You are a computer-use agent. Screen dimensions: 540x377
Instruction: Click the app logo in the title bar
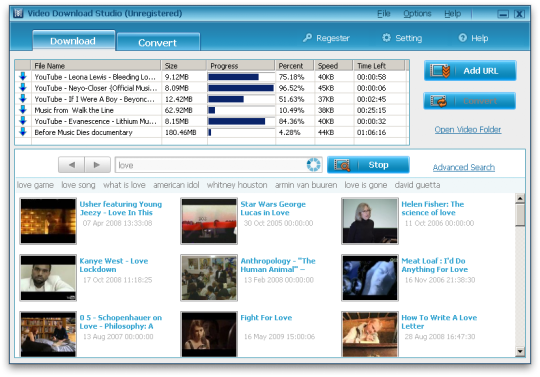[x=18, y=13]
